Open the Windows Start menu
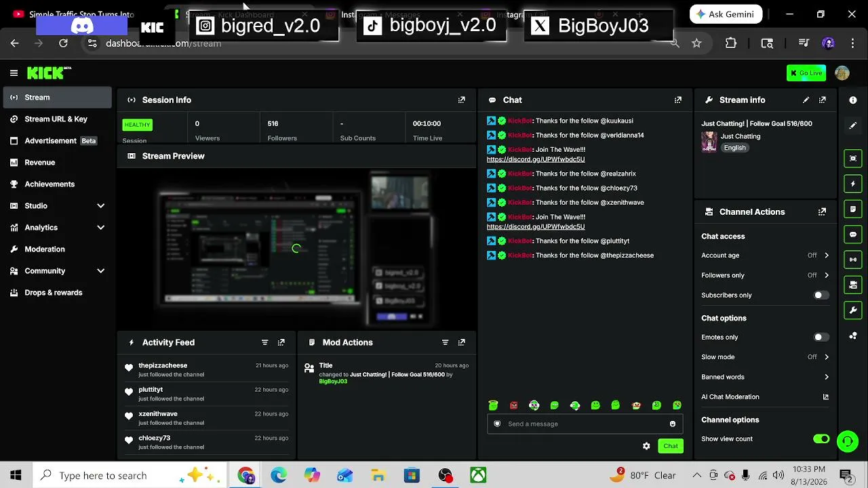The height and width of the screenshot is (488, 868). [x=16, y=475]
